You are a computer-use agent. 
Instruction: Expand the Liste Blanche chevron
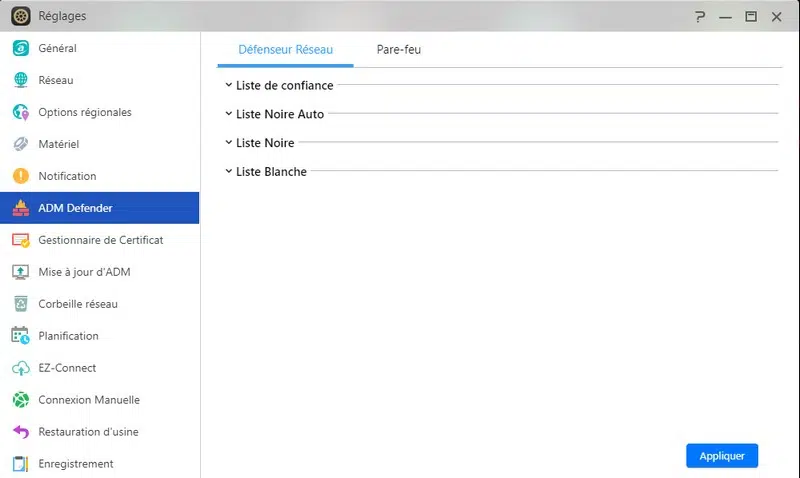point(229,171)
